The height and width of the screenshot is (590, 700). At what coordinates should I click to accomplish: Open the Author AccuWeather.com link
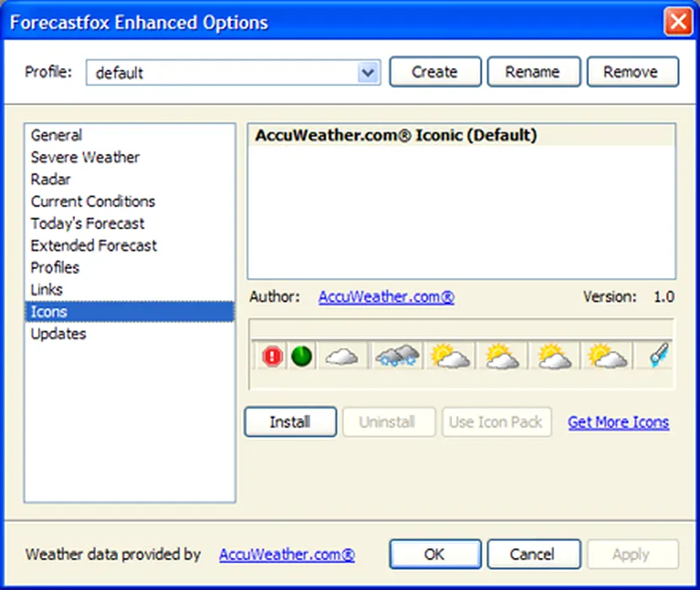386,297
